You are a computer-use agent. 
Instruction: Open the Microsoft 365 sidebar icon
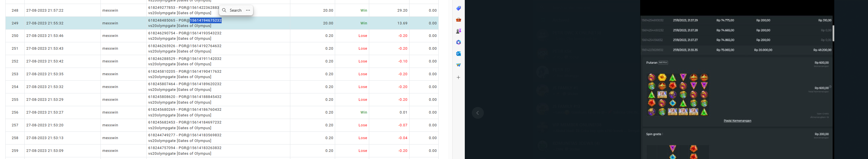tap(458, 42)
